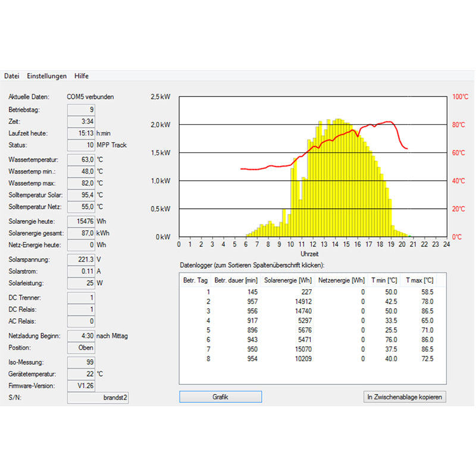The height and width of the screenshot is (476, 476).
Task: Open the Einstellungen menu
Action: pyautogui.click(x=46, y=76)
